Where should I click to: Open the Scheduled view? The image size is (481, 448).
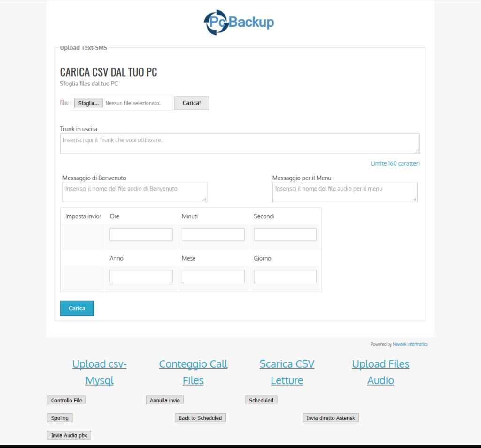tap(261, 400)
